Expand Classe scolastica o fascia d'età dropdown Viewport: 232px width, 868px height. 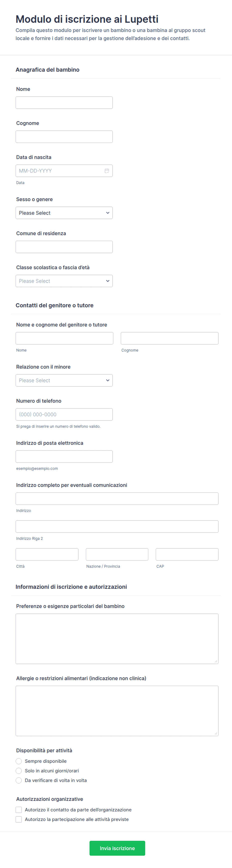[64, 281]
